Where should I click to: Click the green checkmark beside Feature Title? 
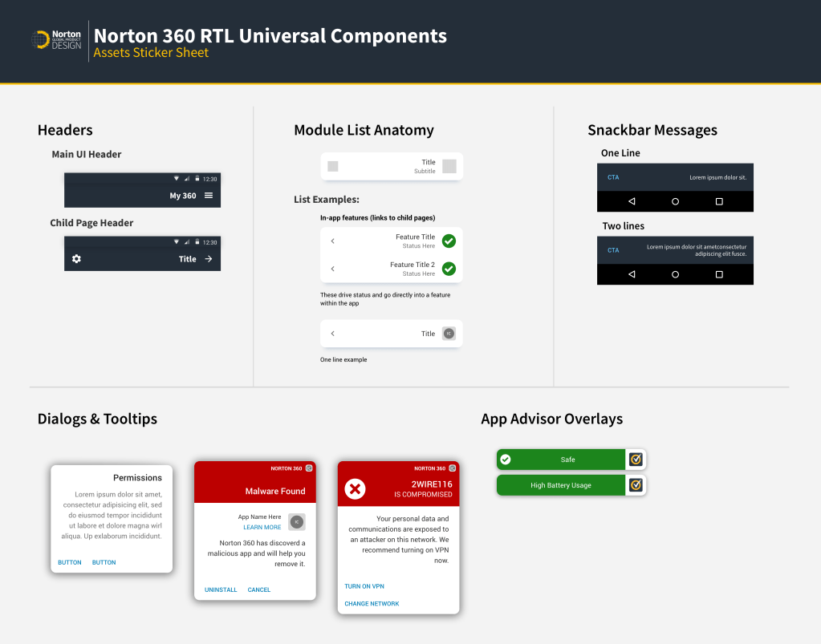pos(449,241)
